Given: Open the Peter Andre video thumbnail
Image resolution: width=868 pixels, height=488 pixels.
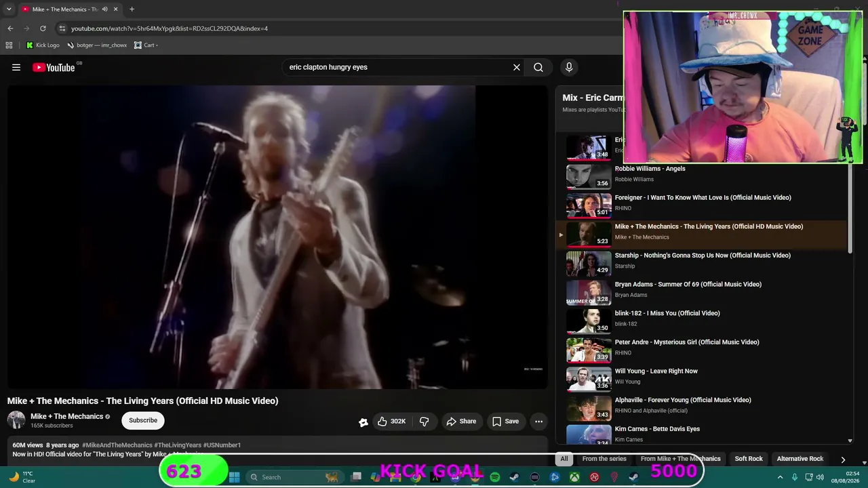Looking at the screenshot, I should (x=589, y=350).
